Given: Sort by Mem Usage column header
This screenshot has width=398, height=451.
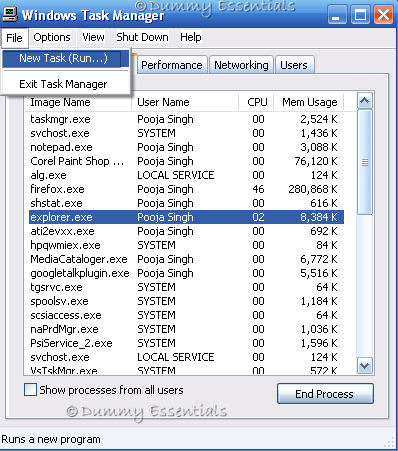Looking at the screenshot, I should click(x=309, y=102).
